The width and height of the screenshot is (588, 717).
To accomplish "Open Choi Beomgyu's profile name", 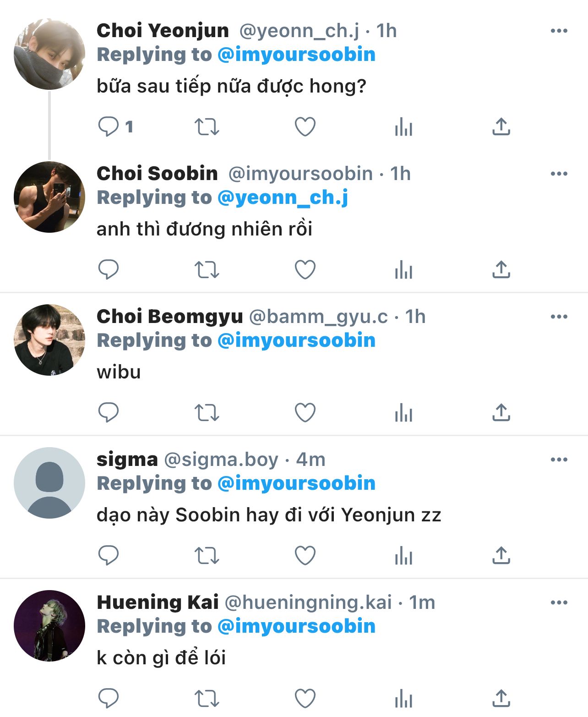I will coord(169,317).
